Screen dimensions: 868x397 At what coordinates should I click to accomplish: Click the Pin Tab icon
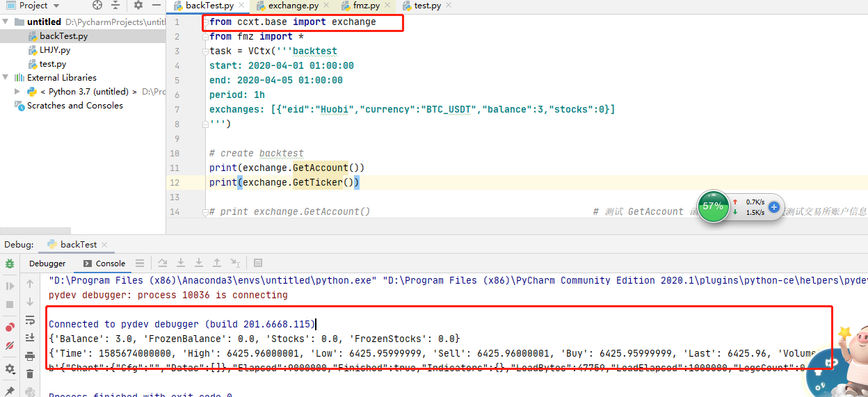pyautogui.click(x=10, y=391)
